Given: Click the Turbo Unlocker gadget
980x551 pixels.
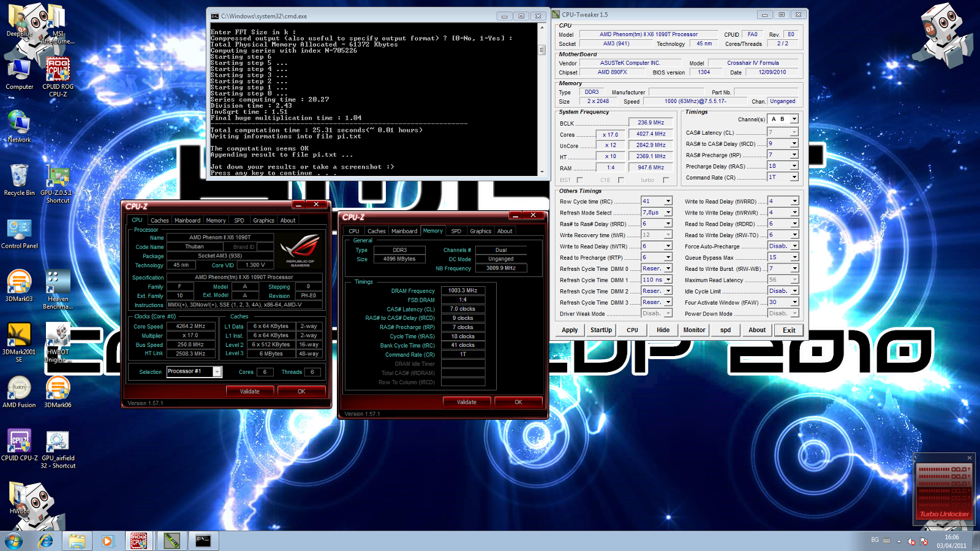Looking at the screenshot, I should (x=944, y=490).
